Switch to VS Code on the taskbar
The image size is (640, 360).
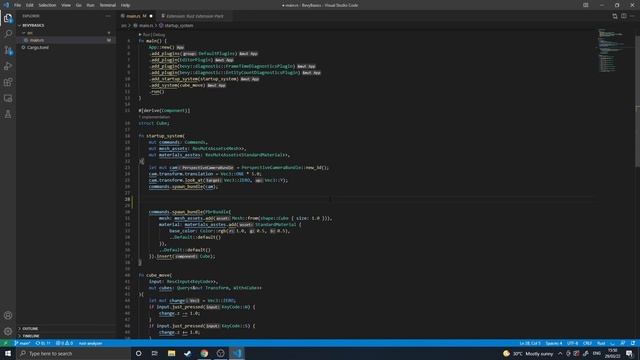click(x=237, y=353)
